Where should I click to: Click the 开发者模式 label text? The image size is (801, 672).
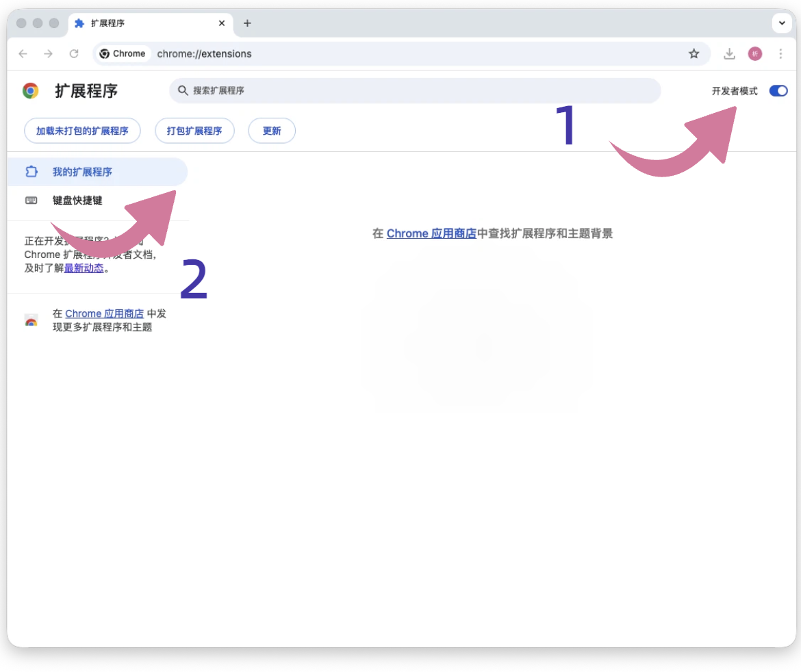tap(735, 91)
